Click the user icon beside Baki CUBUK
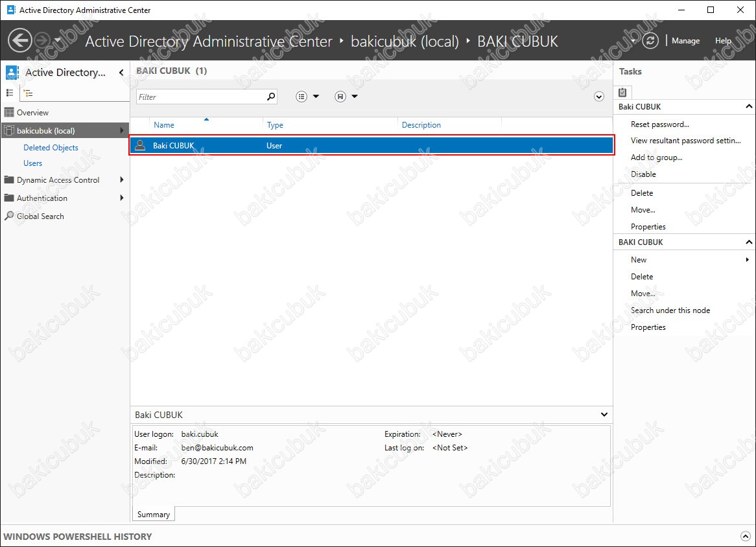Screen dimensions: 756x547 coord(140,145)
